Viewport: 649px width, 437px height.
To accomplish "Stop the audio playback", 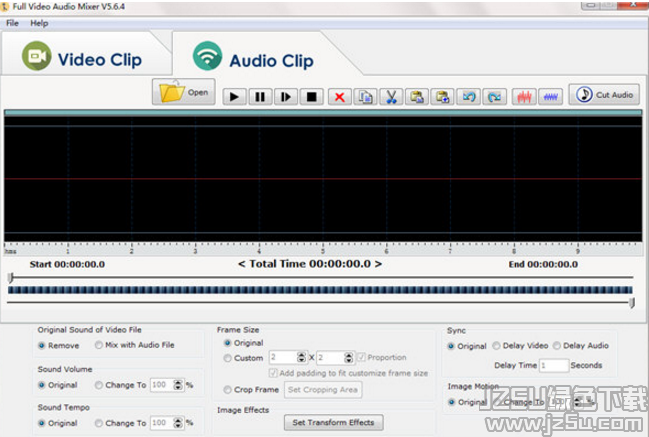I will click(x=311, y=97).
